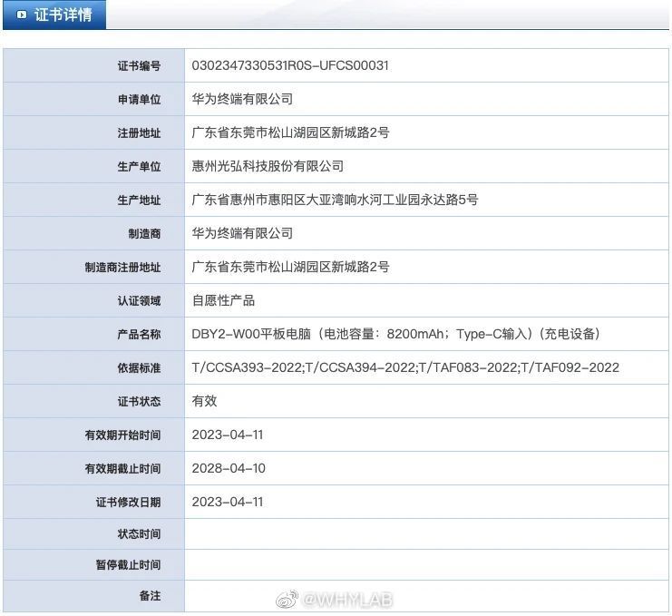
Task: Click 华为终端有限公司 in the 申请单位 row
Action: (x=242, y=99)
